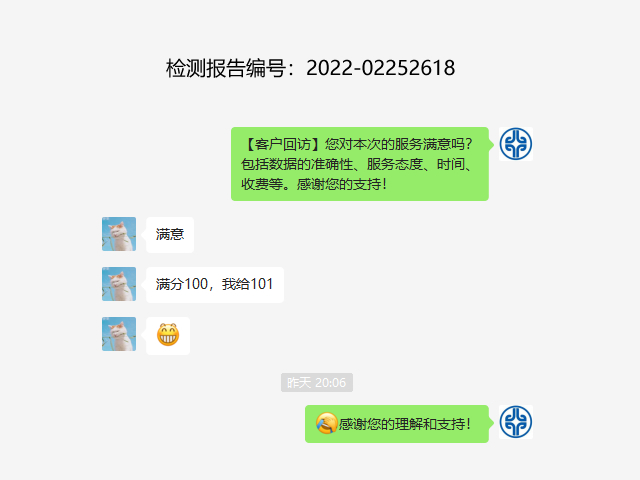This screenshot has height=480, width=640.
Task: Click the number 100 in the score message
Action: coord(196,284)
